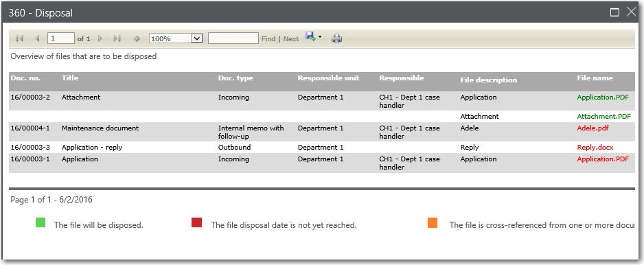Maximize the 360 - Disposal window

point(614,12)
